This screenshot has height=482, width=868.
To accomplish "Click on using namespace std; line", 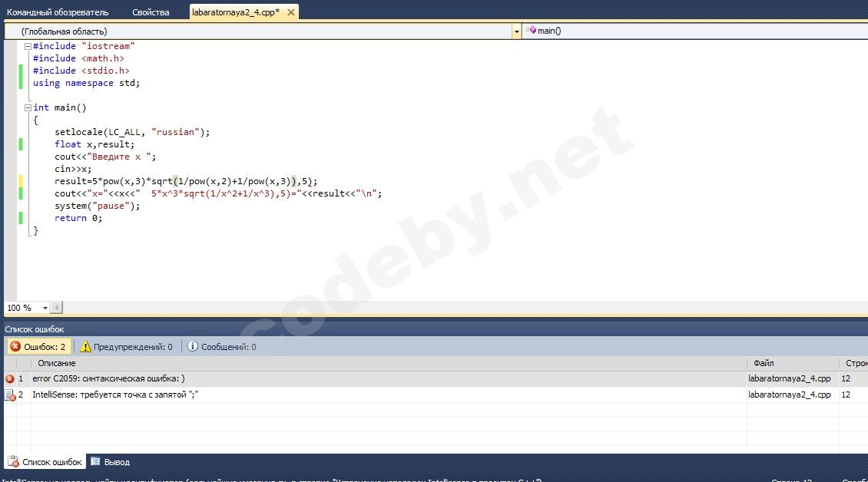I will [x=86, y=83].
